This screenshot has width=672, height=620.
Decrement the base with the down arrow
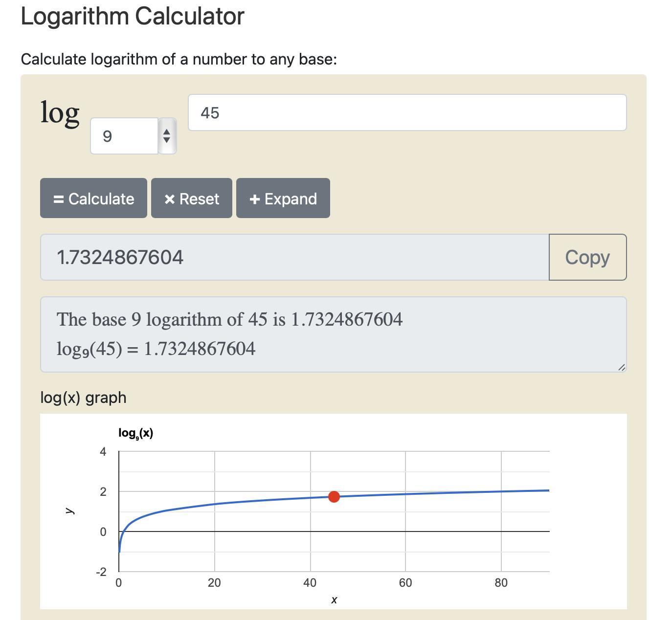point(167,140)
